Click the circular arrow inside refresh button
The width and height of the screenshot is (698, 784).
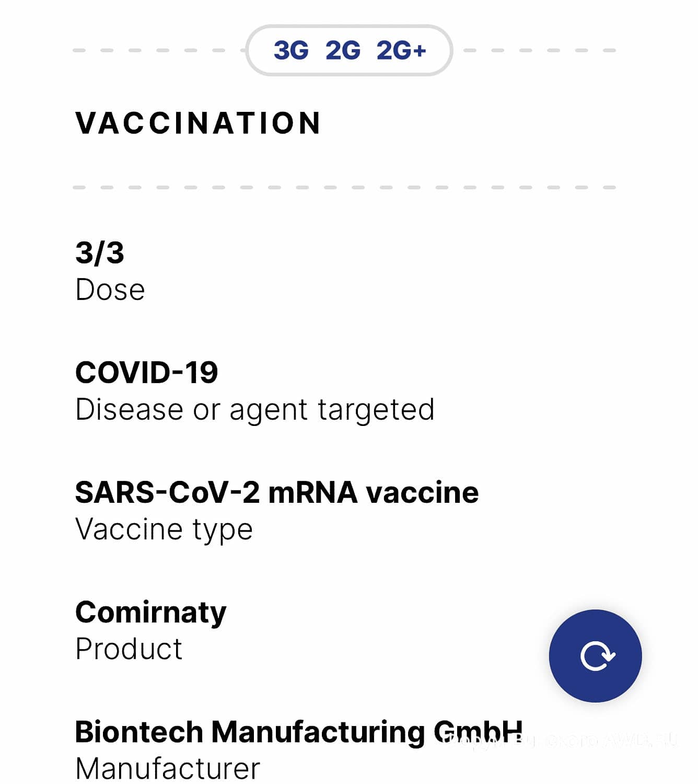pyautogui.click(x=598, y=656)
